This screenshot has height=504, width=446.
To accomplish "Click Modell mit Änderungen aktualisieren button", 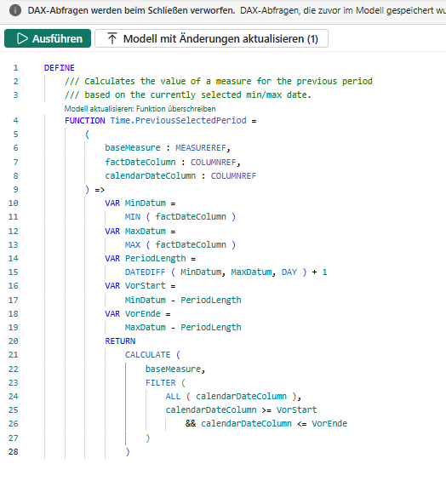I will [x=211, y=38].
